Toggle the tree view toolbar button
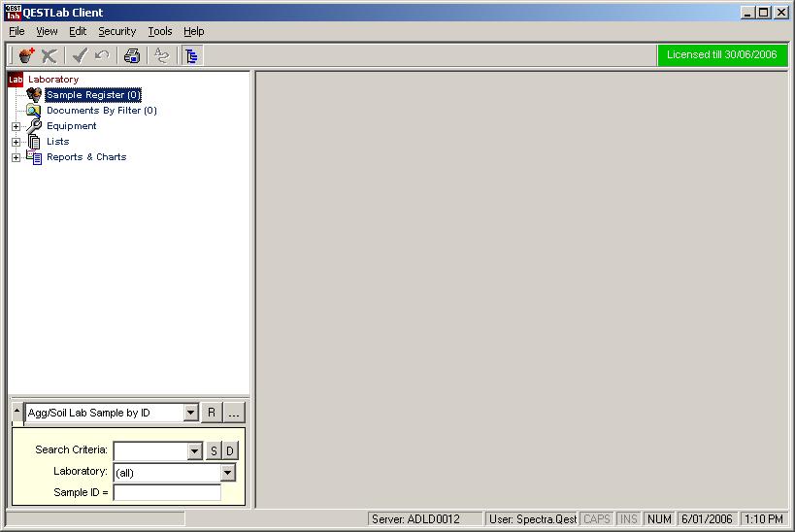 coord(191,55)
